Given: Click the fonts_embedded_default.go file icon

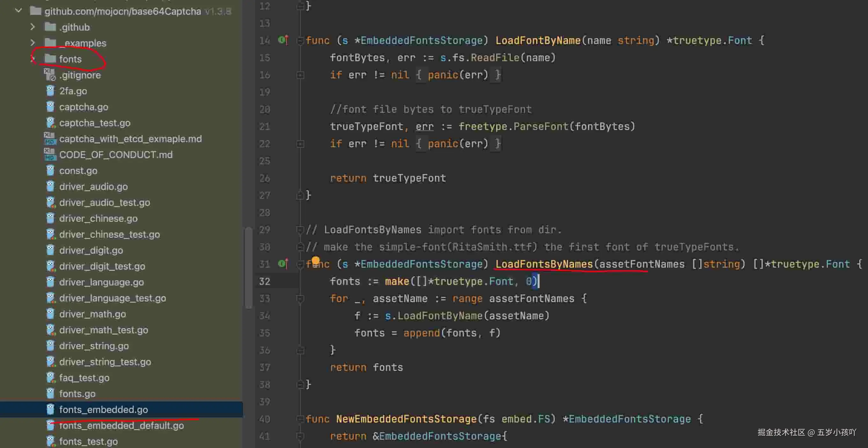Looking at the screenshot, I should point(50,425).
